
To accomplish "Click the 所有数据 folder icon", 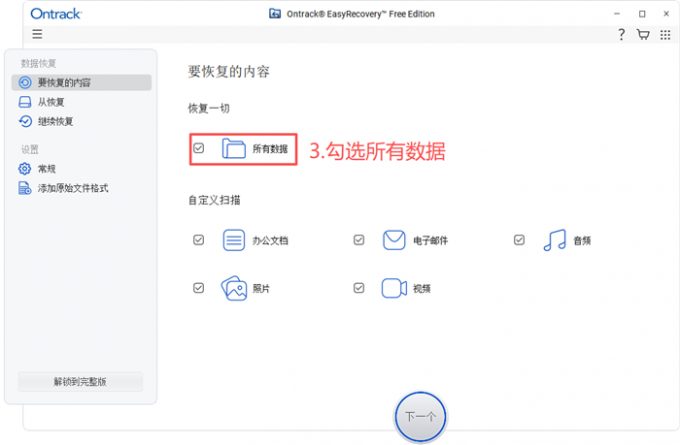I will (x=234, y=148).
